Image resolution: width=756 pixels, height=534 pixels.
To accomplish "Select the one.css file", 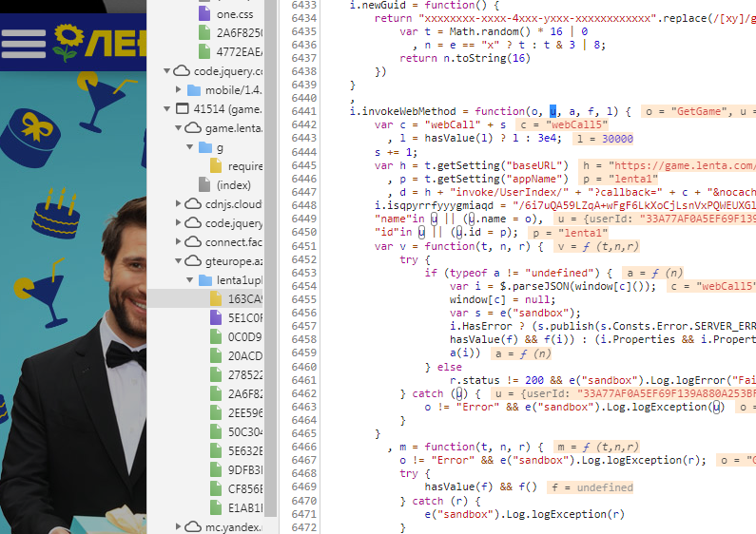I will 234,14.
